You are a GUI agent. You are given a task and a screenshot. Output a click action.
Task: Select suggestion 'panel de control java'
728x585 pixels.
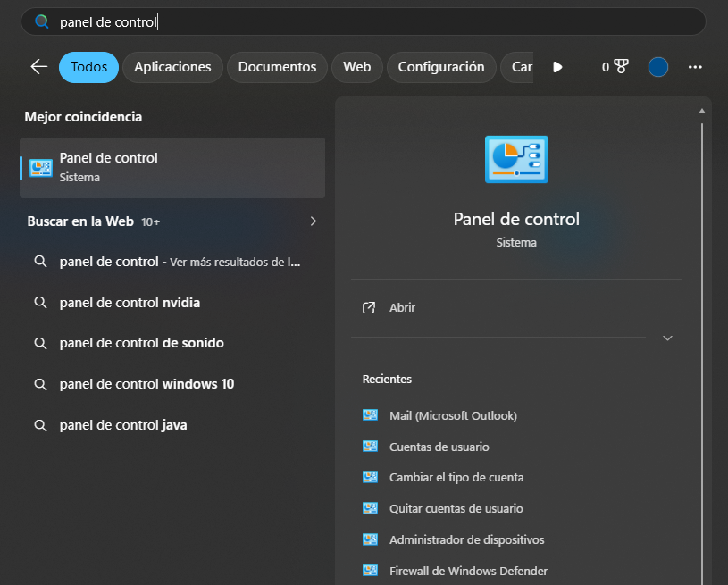coord(172,425)
